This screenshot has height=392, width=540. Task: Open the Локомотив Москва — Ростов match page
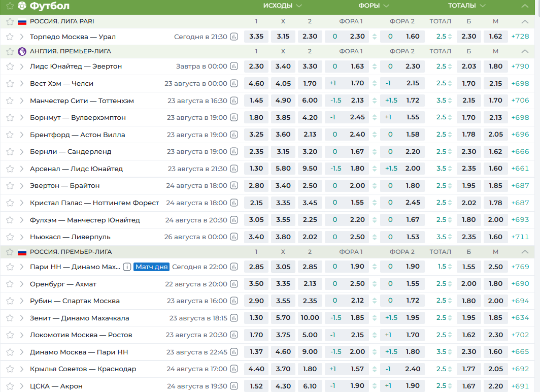[x=81, y=335]
